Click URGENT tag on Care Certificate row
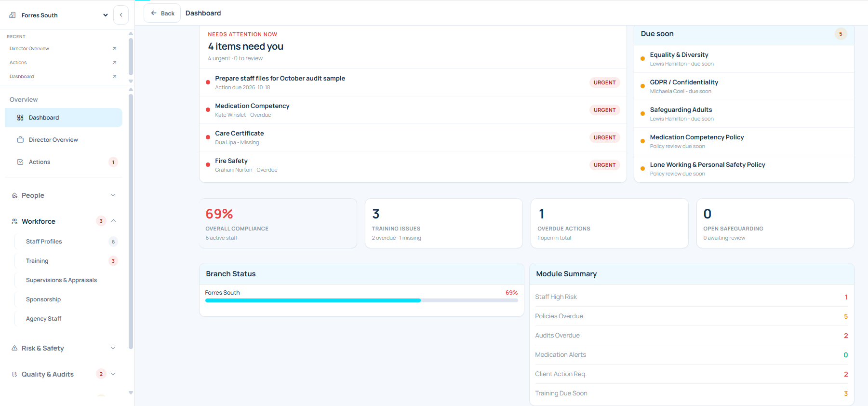The height and width of the screenshot is (406, 868). (604, 137)
